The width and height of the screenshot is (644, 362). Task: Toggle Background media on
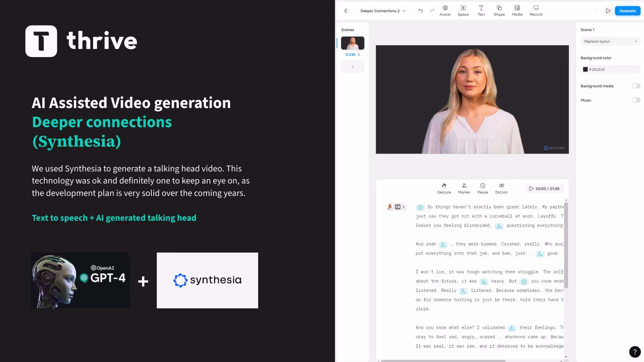pos(636,86)
